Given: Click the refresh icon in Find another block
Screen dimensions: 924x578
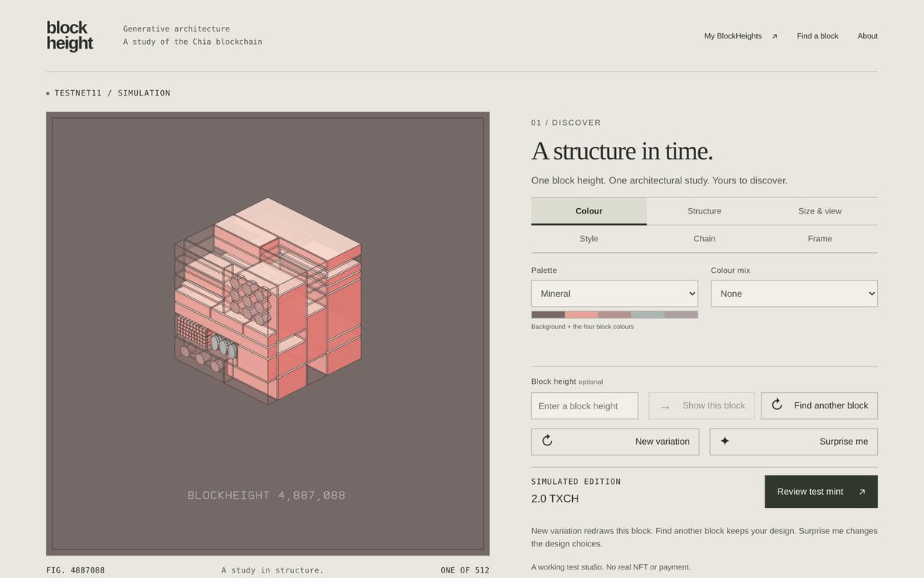Looking at the screenshot, I should [x=777, y=405].
